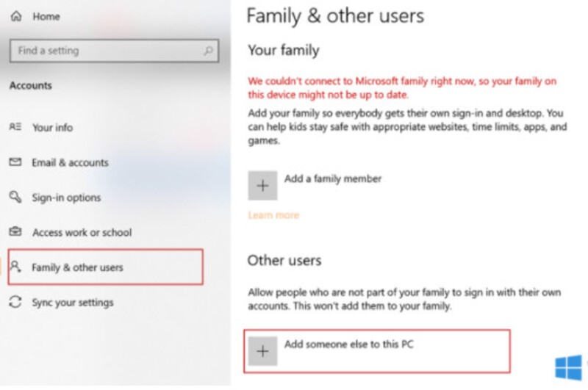588x390 pixels.
Task: Click the Sync your settings arrows icon
Action: (x=15, y=302)
